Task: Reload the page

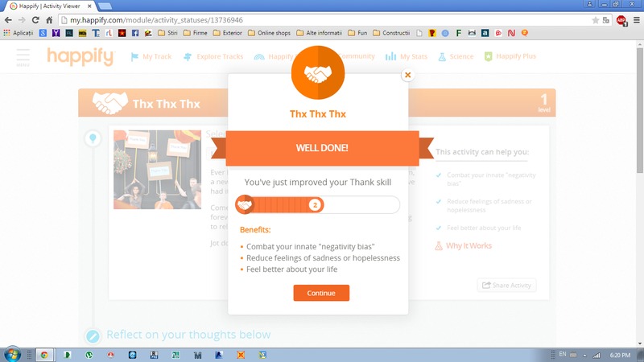Action: coord(35,20)
